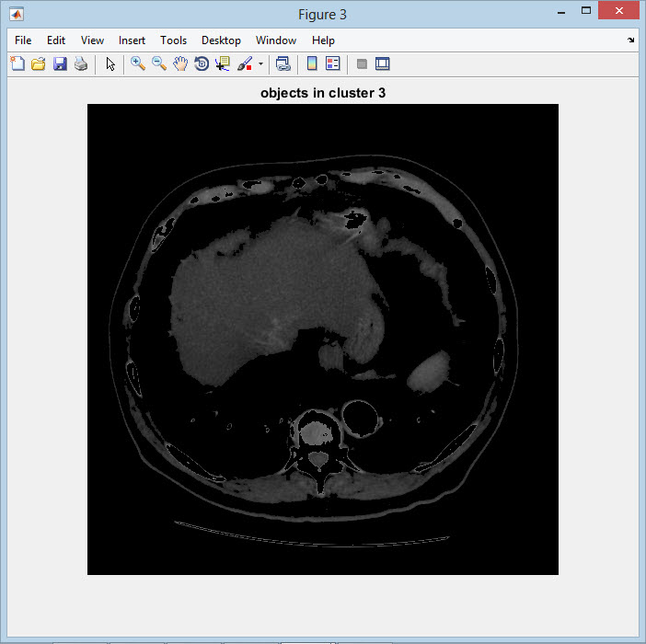Open the Insert menu
646x644 pixels.
[132, 40]
